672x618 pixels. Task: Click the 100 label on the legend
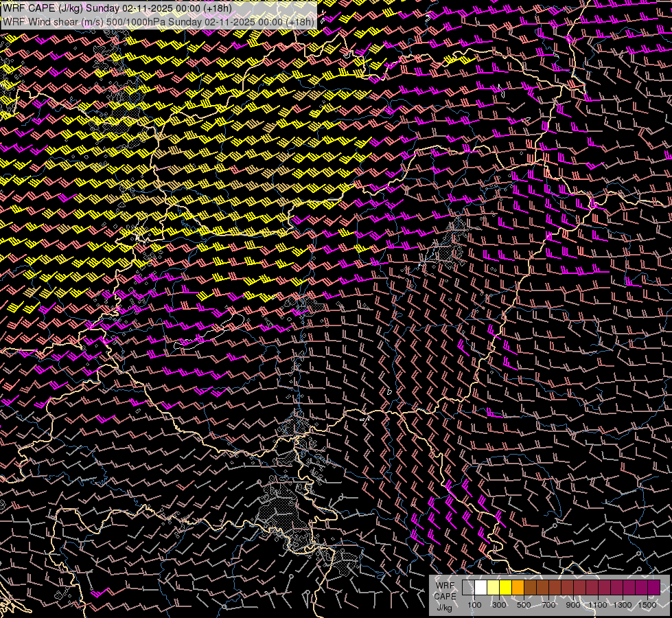474,605
